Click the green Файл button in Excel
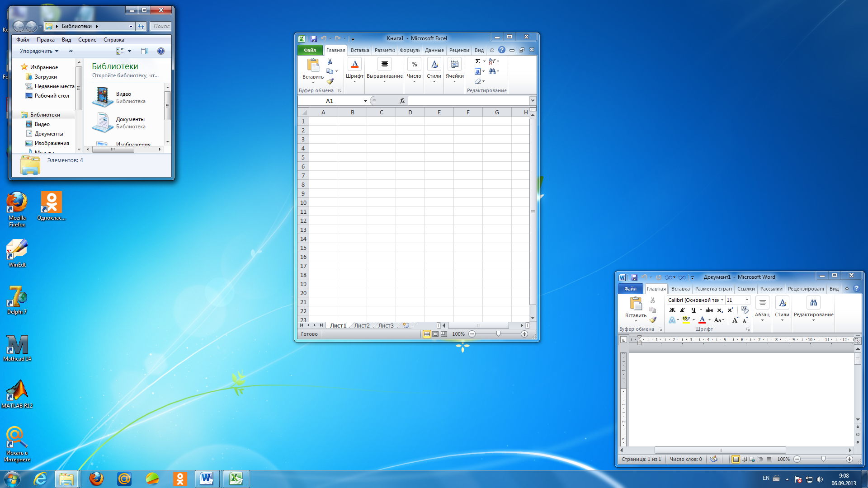The image size is (868, 488). click(x=310, y=50)
